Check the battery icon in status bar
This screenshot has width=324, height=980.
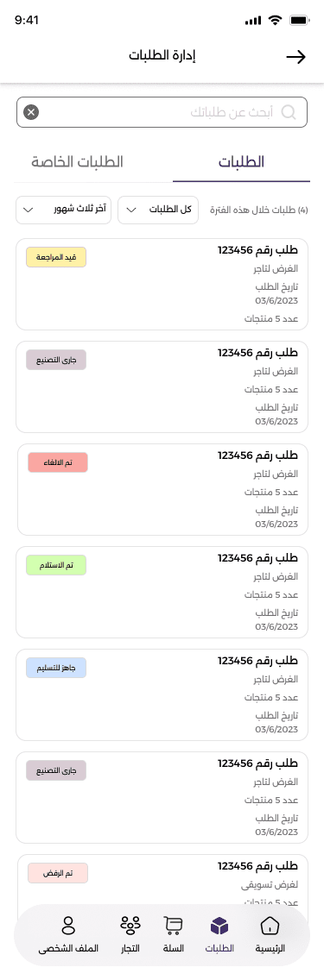click(x=300, y=20)
